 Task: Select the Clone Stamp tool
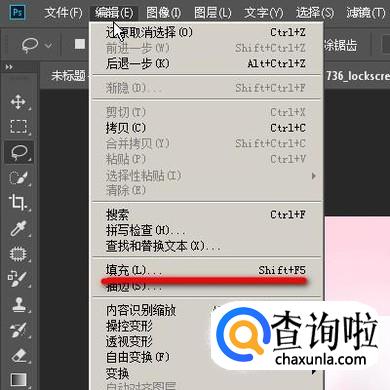(x=18, y=304)
